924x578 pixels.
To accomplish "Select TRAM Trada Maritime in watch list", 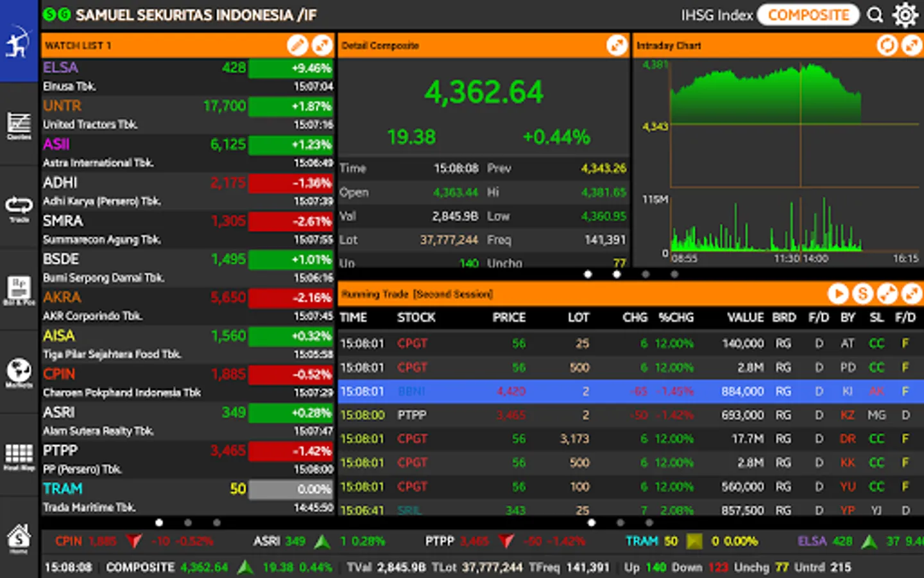I will (188, 498).
